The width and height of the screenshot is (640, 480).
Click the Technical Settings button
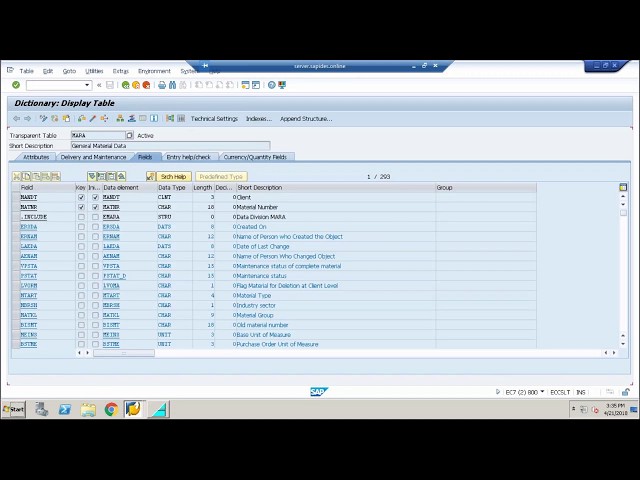[214, 119]
